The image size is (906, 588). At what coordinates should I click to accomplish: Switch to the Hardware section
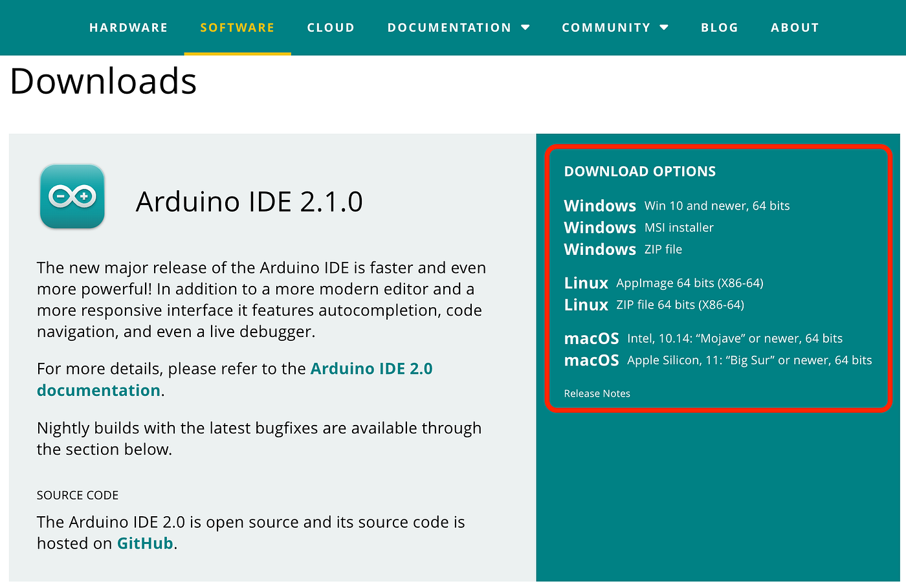(x=128, y=27)
